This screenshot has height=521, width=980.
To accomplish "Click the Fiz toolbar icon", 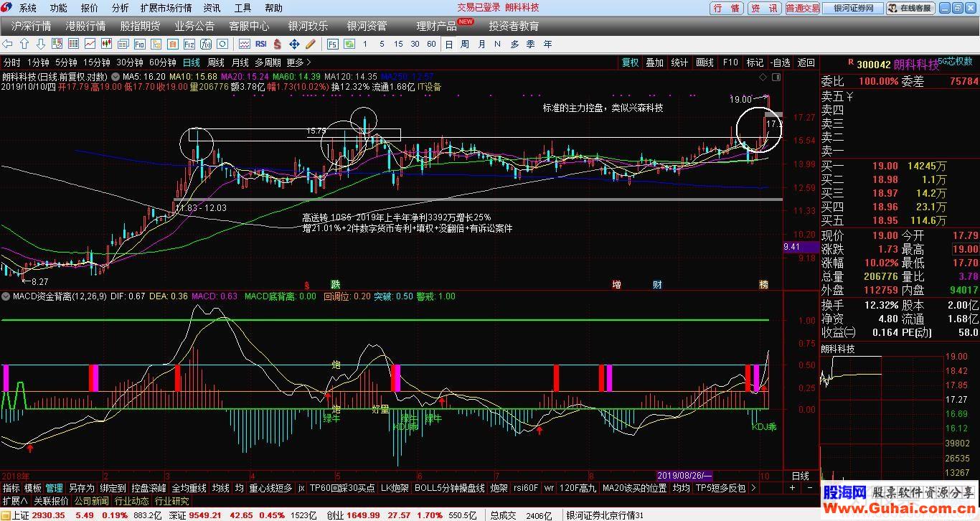I will [189, 44].
